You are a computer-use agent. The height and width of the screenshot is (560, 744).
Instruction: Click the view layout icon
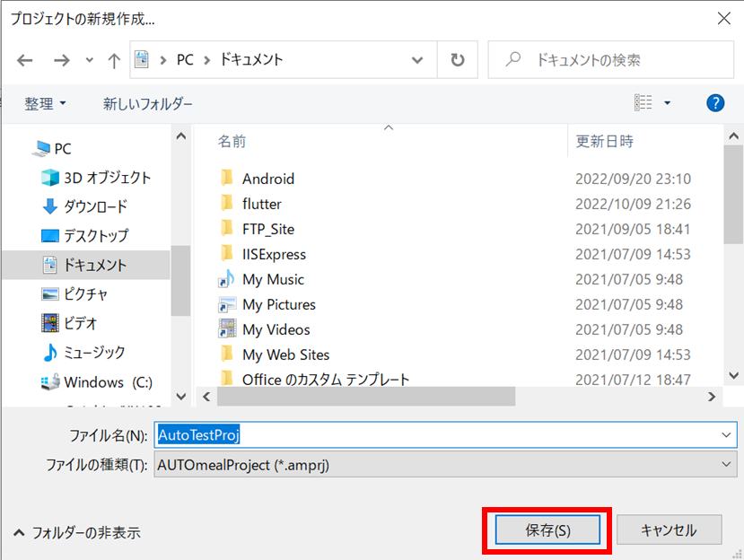pyautogui.click(x=643, y=103)
